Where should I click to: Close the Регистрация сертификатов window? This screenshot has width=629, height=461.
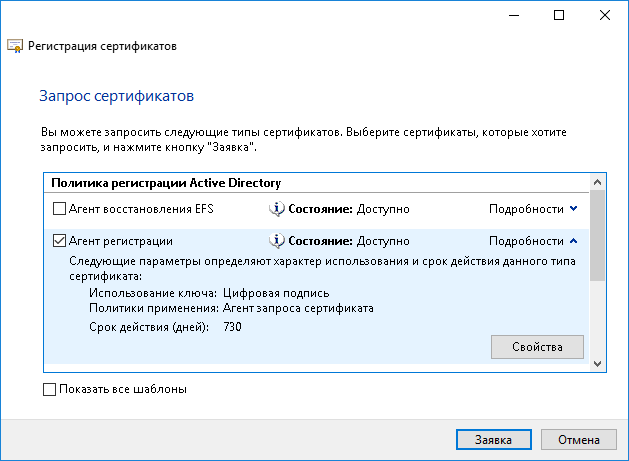(x=606, y=15)
